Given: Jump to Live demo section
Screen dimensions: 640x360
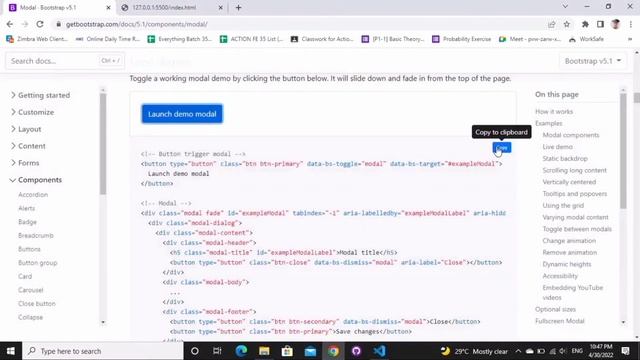Looking at the screenshot, I should 558,147.
